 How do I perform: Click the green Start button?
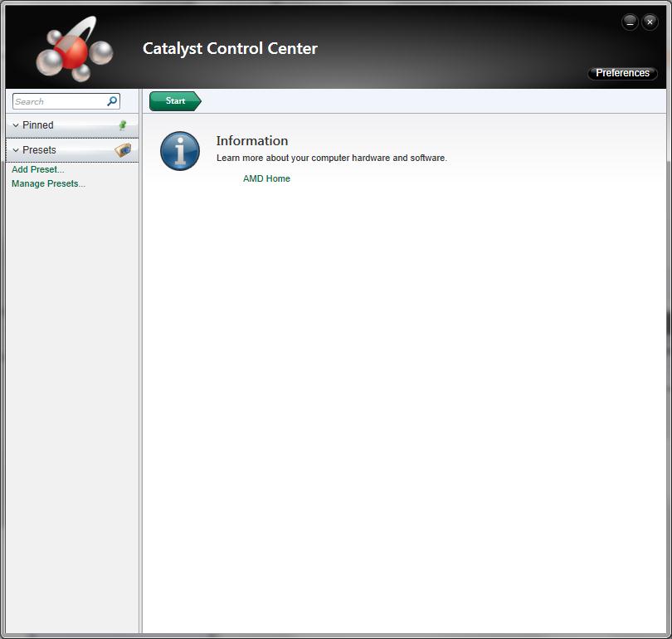[x=175, y=101]
